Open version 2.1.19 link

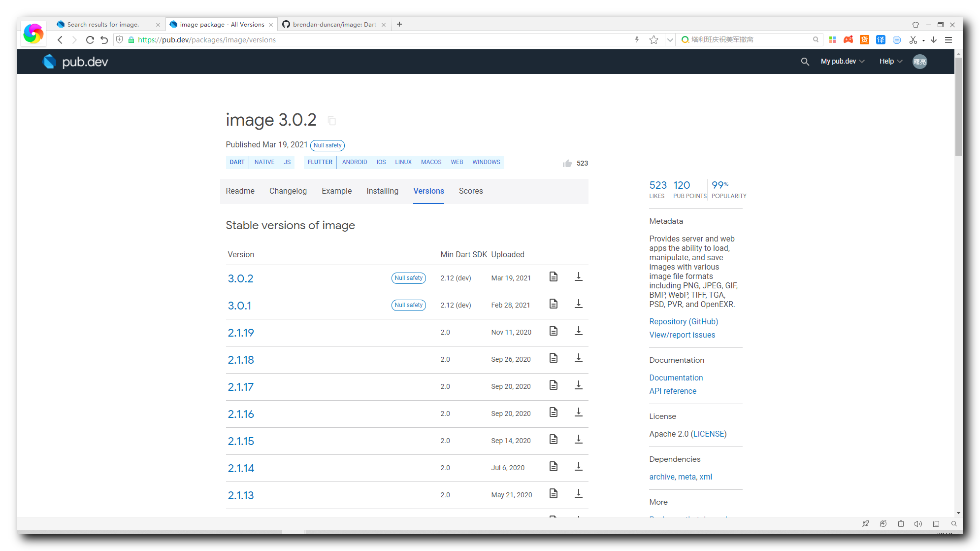(x=241, y=333)
